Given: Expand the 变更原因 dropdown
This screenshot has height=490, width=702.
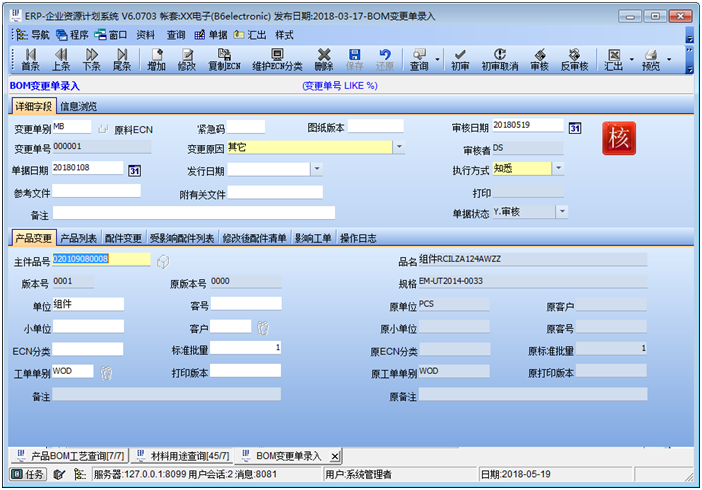Looking at the screenshot, I should pyautogui.click(x=399, y=147).
